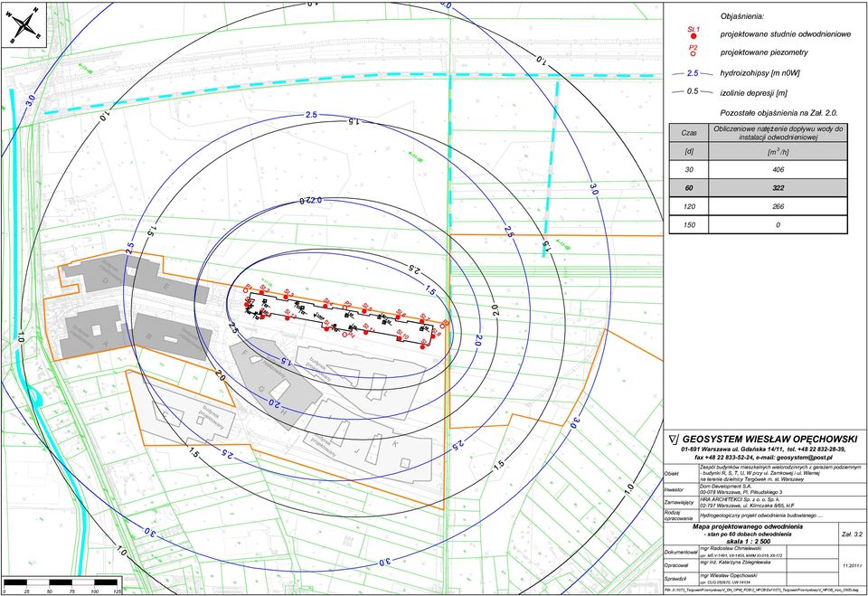Click the 'stan po 60 dobach odwodnienia' subtitle

(x=748, y=534)
